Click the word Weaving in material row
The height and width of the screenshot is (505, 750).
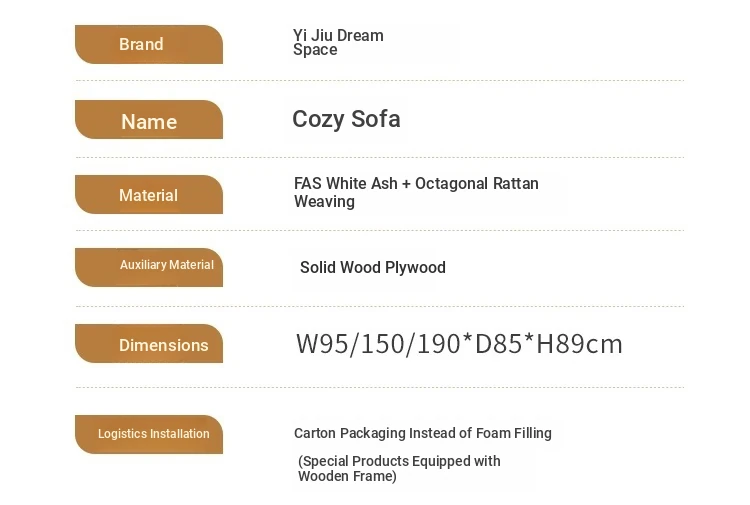(324, 202)
